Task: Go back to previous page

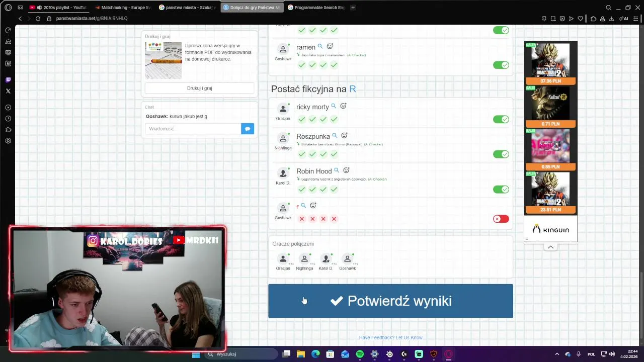Action: 20,19
